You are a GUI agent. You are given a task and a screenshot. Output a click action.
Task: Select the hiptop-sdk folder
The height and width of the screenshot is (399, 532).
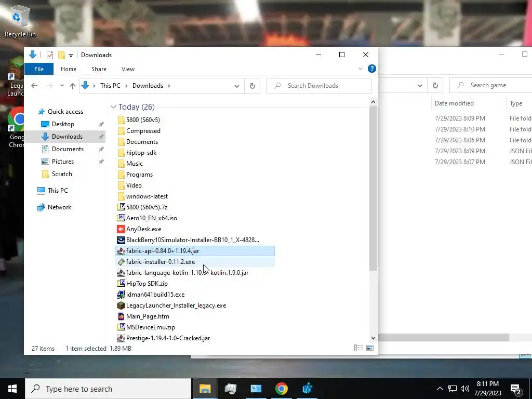(141, 153)
